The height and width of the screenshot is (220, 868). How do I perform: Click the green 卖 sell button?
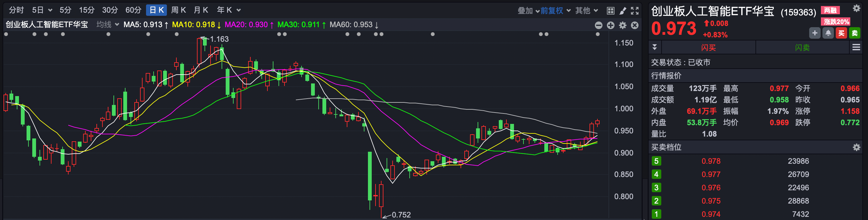(x=854, y=33)
